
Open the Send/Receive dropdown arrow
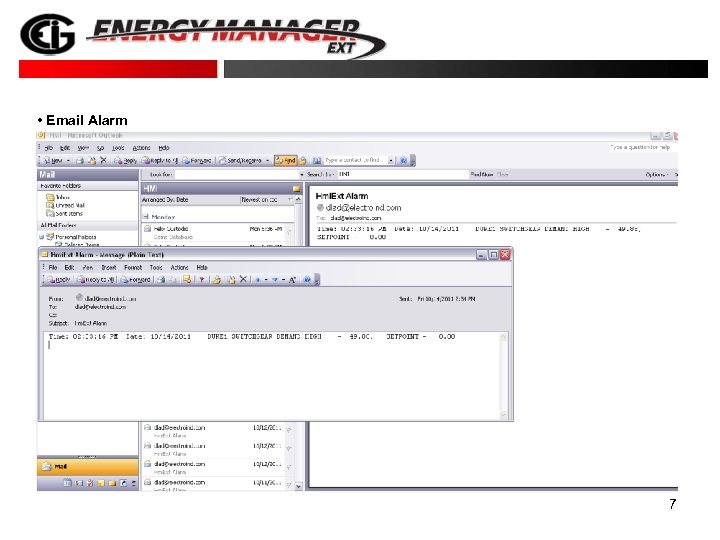pos(267,161)
